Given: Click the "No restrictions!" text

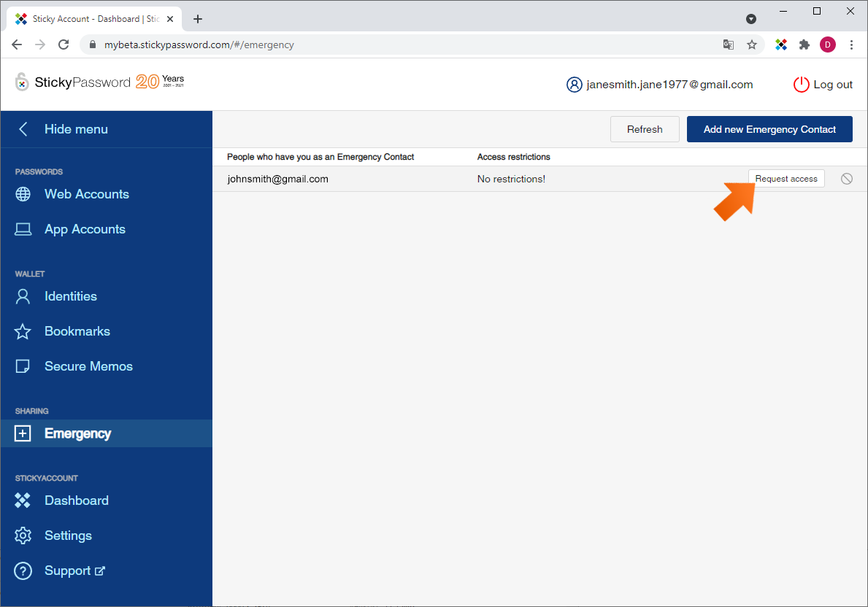Looking at the screenshot, I should 511,179.
